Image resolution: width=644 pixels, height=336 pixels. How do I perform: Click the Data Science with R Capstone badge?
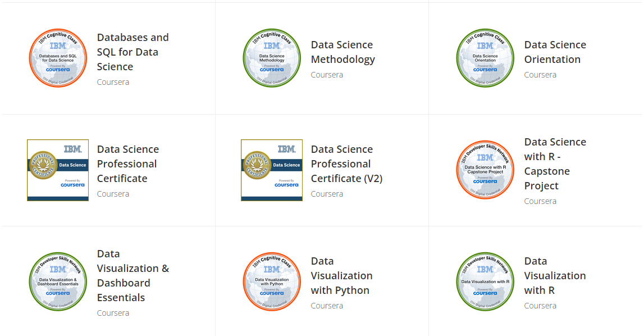tap(485, 170)
